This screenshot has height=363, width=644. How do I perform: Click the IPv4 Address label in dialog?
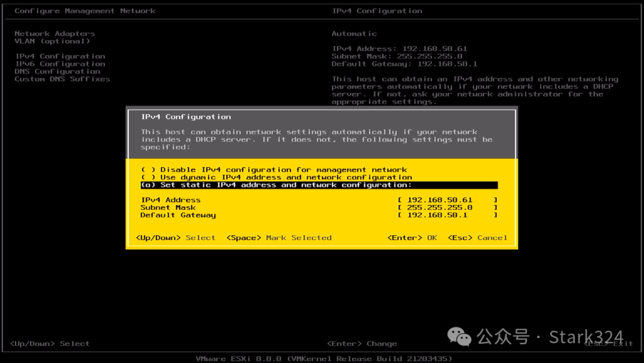coord(171,200)
